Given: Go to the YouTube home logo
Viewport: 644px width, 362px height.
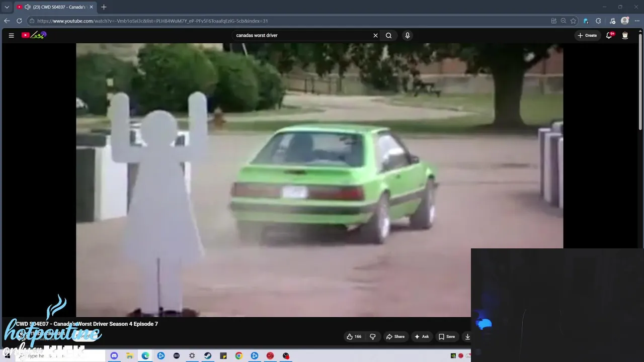Looking at the screenshot, I should tap(34, 35).
